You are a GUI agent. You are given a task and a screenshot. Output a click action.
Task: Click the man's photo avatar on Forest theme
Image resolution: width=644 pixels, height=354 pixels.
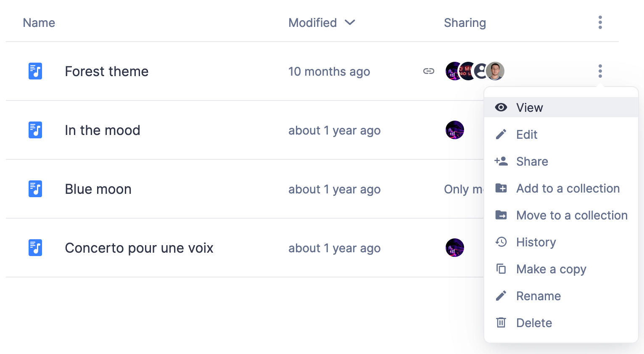(495, 71)
